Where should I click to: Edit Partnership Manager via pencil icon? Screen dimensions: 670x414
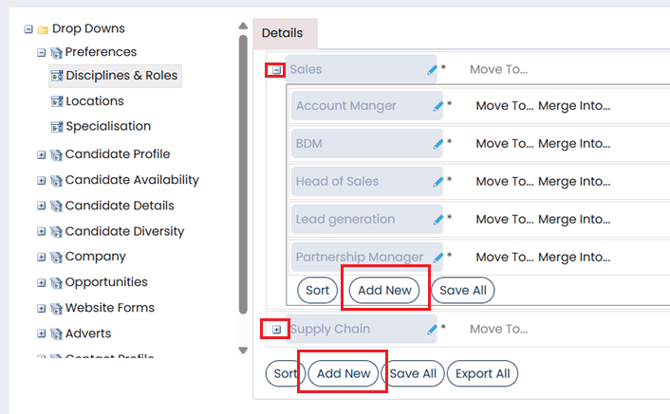tap(438, 257)
